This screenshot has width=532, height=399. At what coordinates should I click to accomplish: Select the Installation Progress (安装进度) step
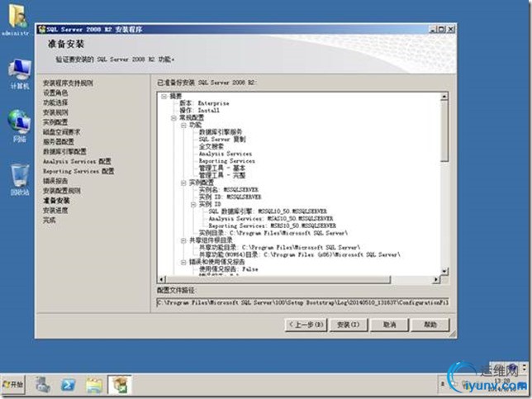coord(55,211)
